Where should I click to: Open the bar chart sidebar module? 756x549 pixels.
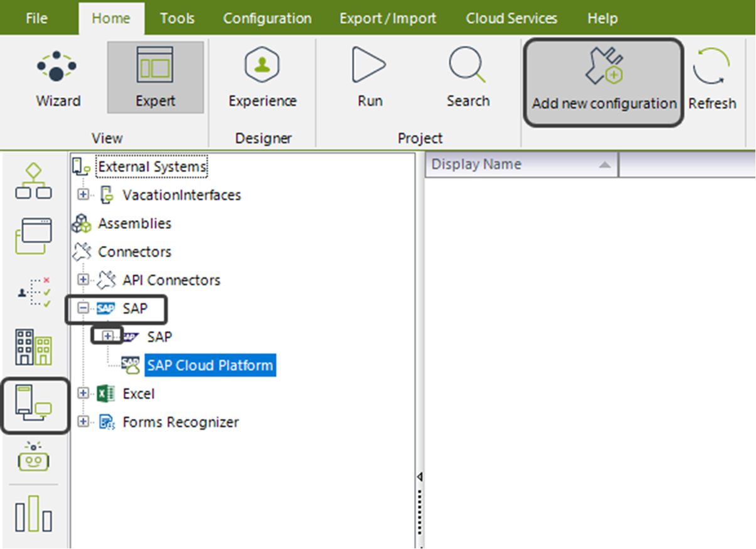(x=33, y=514)
